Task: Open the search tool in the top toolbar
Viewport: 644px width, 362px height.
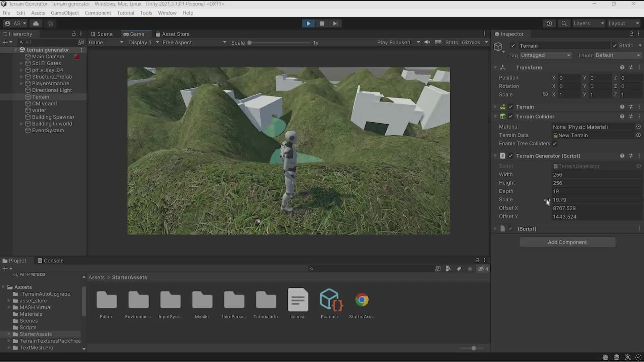Action: (564, 23)
